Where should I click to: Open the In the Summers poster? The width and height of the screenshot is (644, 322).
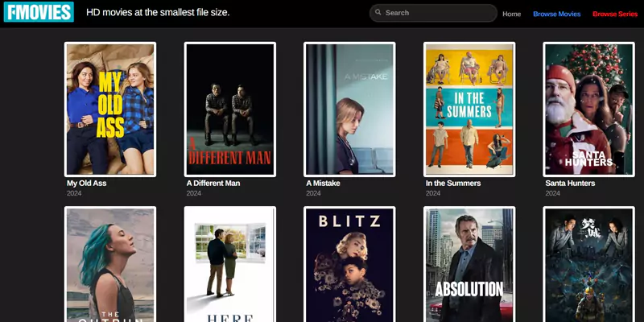[469, 109]
